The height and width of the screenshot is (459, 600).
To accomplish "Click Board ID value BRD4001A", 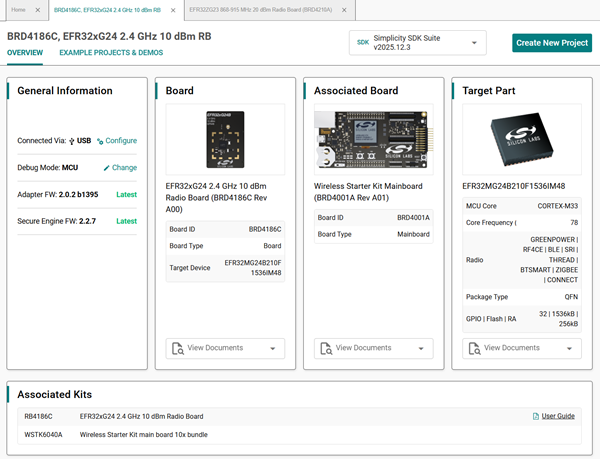I will tap(413, 218).
